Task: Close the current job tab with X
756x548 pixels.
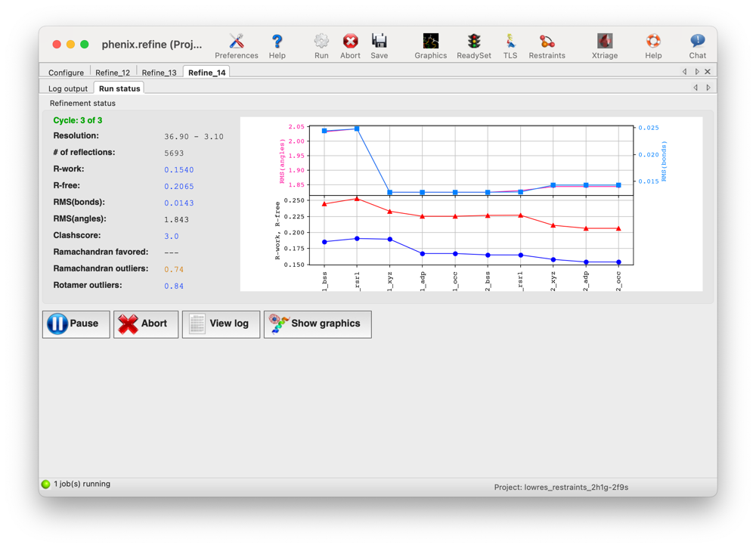Action: point(708,71)
